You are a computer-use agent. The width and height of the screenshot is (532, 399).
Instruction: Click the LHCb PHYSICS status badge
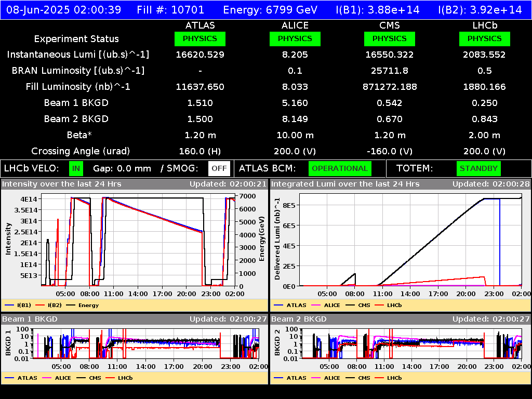tap(485, 38)
